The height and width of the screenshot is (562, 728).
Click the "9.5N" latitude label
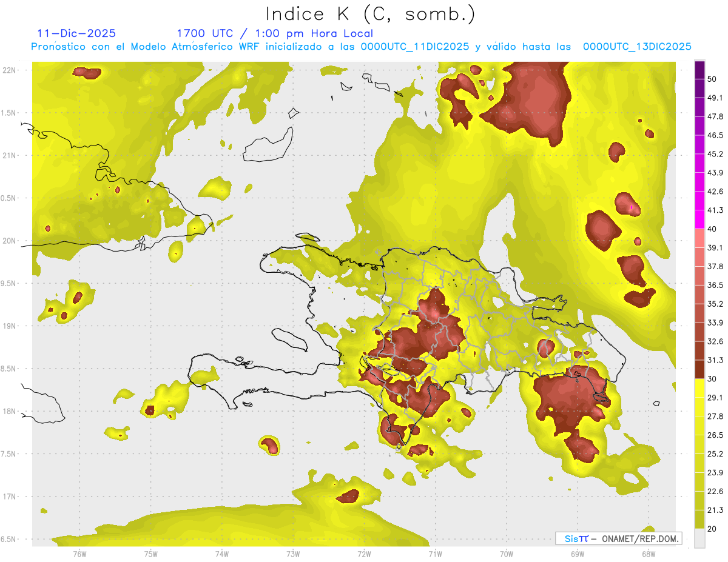(x=9, y=283)
